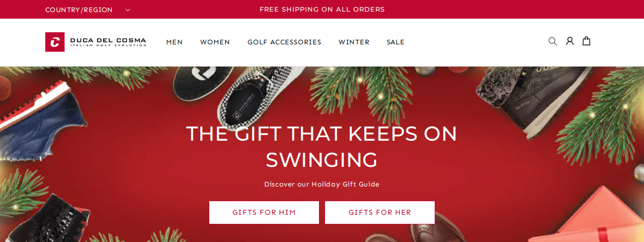Click the fur-lined winter boot image
Viewport: 644px width, 242px height.
(x=533, y=98)
